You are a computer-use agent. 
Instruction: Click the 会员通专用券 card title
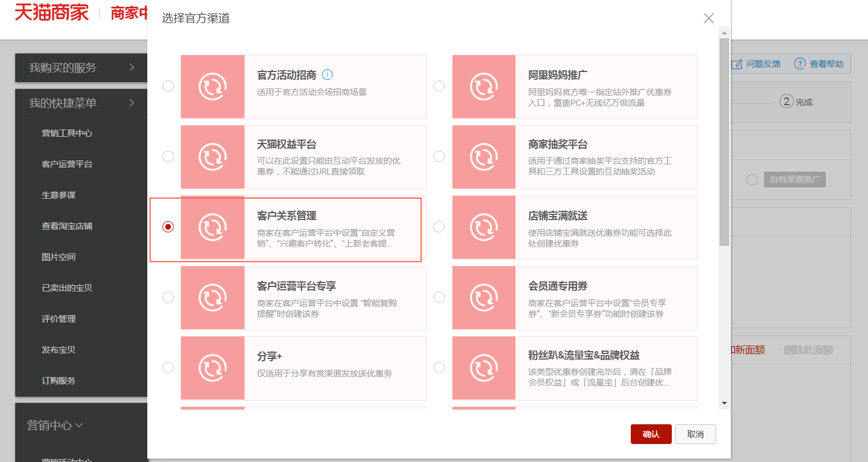coord(558,286)
